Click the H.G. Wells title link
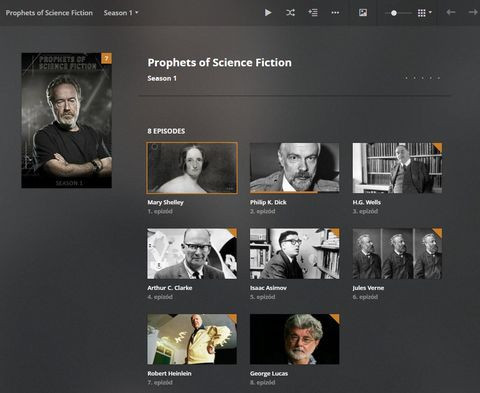Image resolution: width=480 pixels, height=393 pixels. 367,202
